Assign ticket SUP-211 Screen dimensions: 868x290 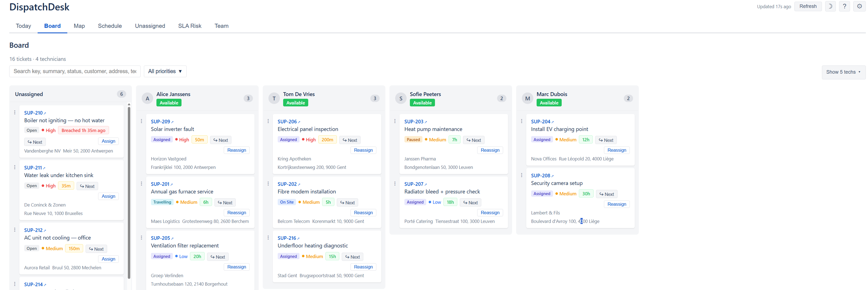pyautogui.click(x=108, y=196)
